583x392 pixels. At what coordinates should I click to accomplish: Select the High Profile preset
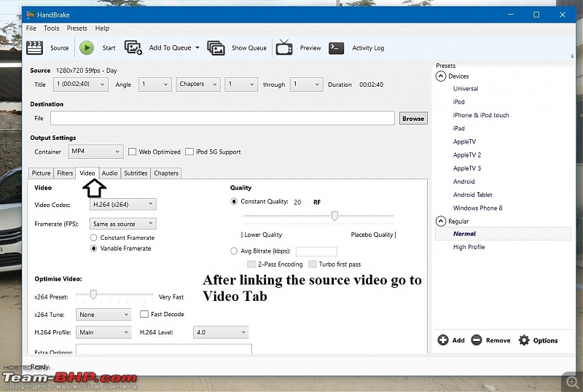click(x=469, y=247)
